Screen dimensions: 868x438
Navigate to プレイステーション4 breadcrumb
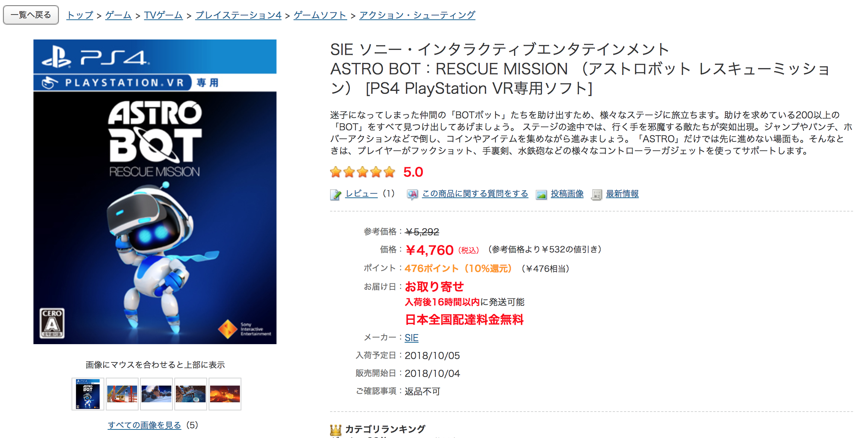(238, 15)
